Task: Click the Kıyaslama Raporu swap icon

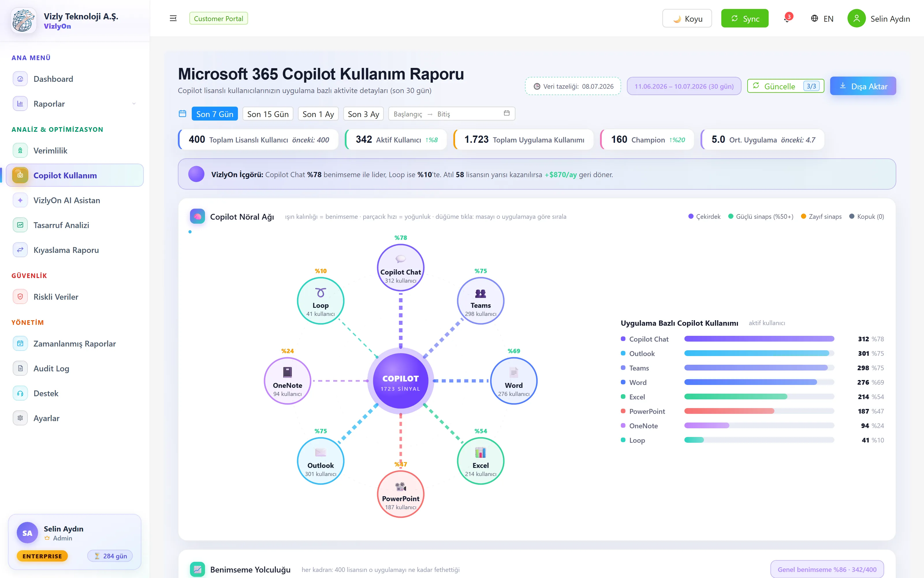Action: [20, 250]
